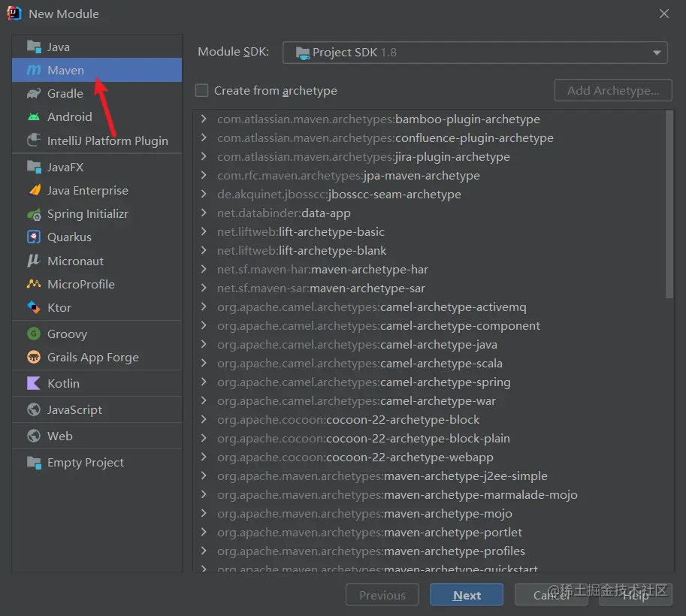Click the Groovy green icon
The width and height of the screenshot is (686, 616).
34,334
